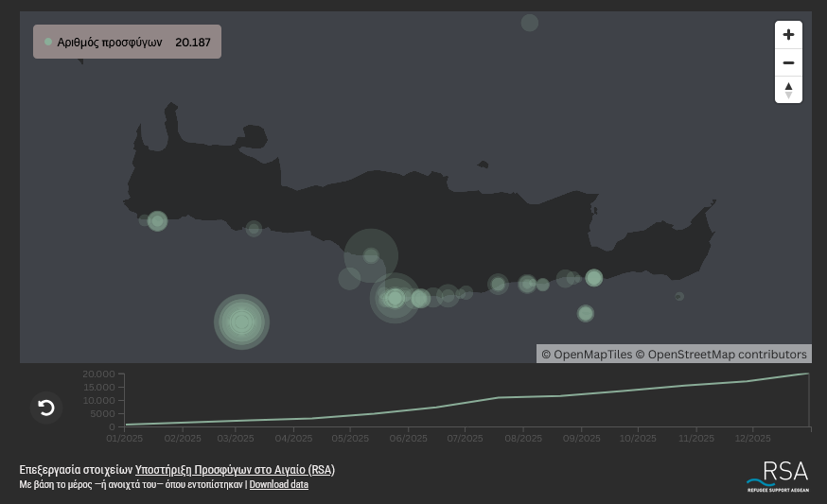Click the Download data link
Screen dimensions: 827x504
278,485
